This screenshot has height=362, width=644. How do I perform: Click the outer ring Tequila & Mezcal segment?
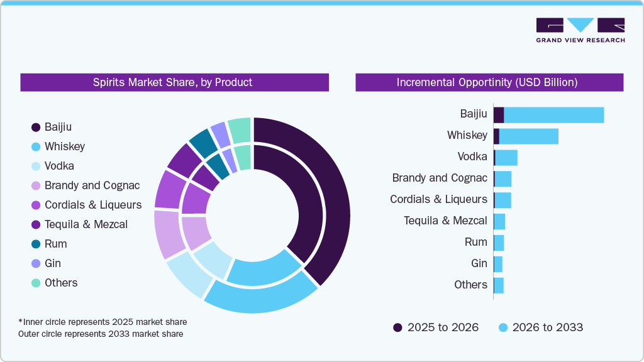(184, 160)
